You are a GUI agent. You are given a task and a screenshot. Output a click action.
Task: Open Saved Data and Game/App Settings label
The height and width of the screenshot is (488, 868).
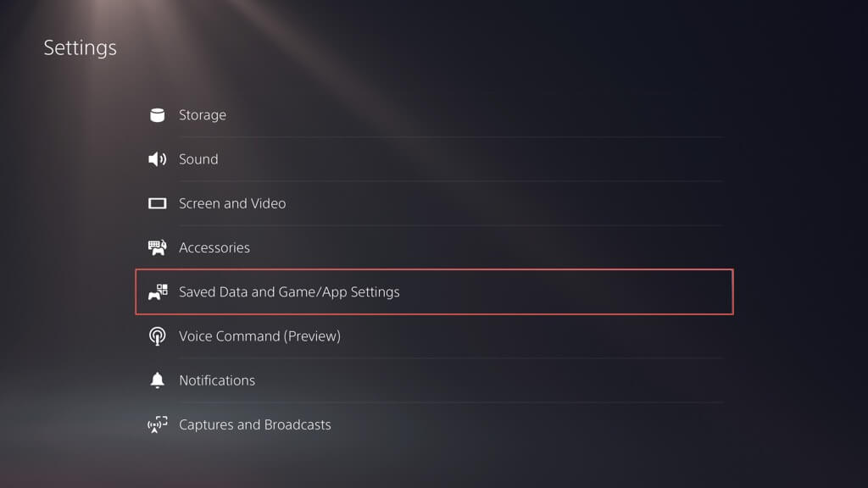[289, 291]
